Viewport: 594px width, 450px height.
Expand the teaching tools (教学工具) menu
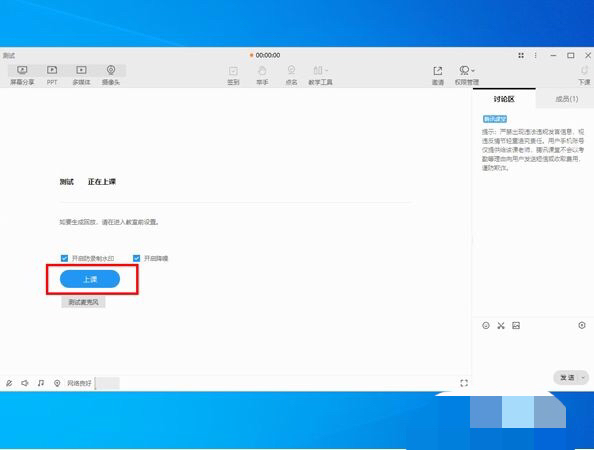coord(320,75)
